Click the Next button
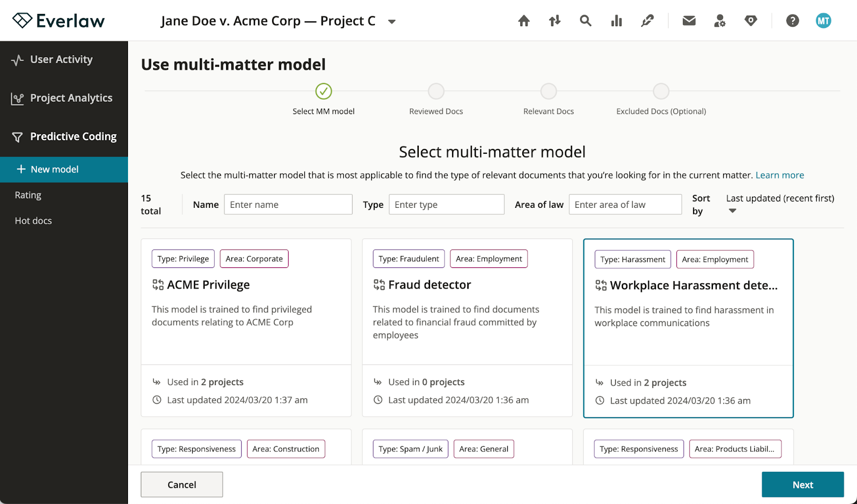This screenshot has height=504, width=857. click(x=803, y=485)
